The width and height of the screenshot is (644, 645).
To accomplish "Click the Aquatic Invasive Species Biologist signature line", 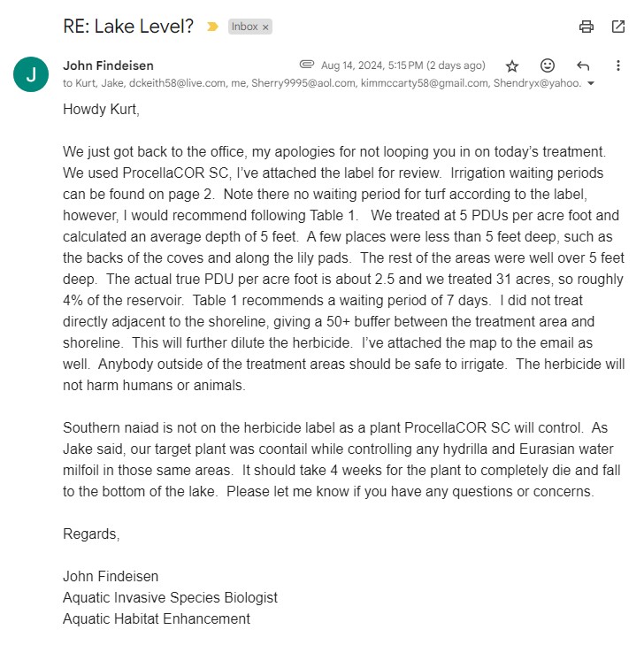I will (170, 598).
